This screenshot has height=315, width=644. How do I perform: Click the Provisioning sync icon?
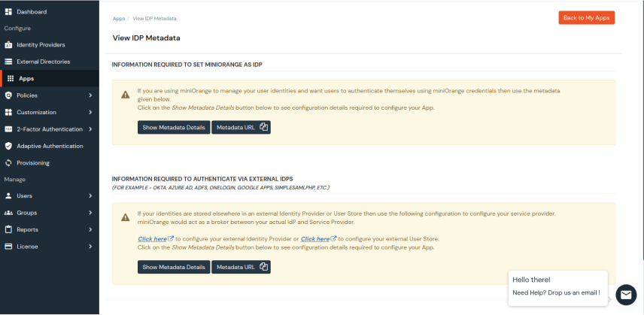coord(8,163)
